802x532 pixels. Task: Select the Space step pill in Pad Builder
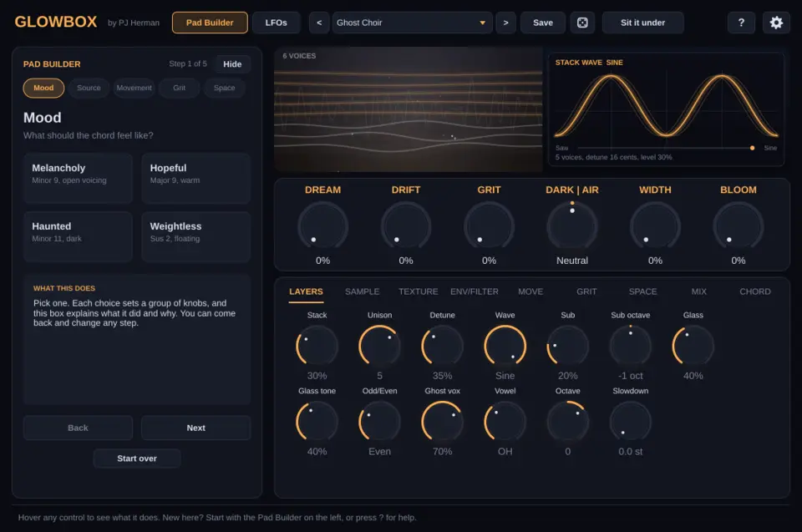(x=225, y=88)
